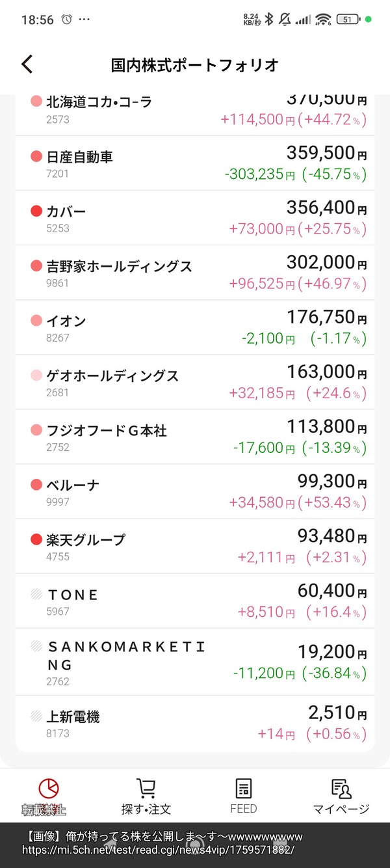Tap the Wi-Fi status bar icon
The image size is (390, 868).
(323, 20)
